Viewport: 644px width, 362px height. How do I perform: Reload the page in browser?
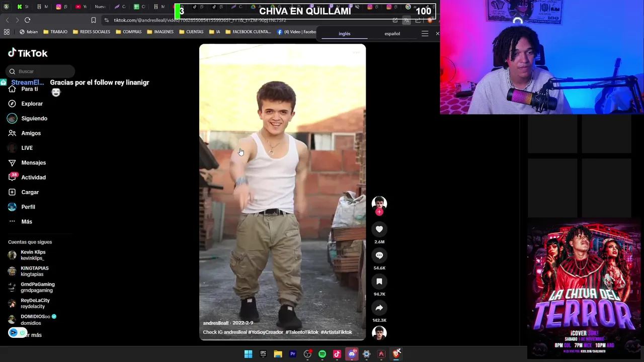click(27, 20)
